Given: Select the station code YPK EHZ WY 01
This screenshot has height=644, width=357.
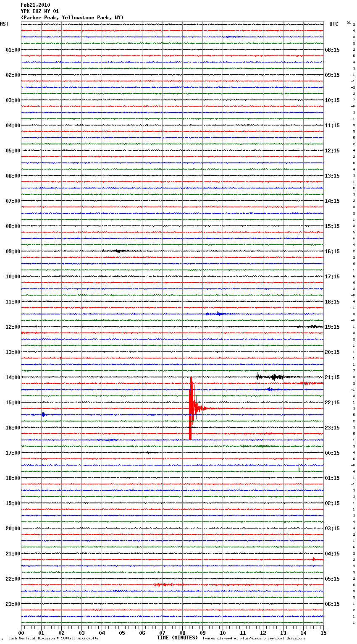Looking at the screenshot, I should click(40, 11).
